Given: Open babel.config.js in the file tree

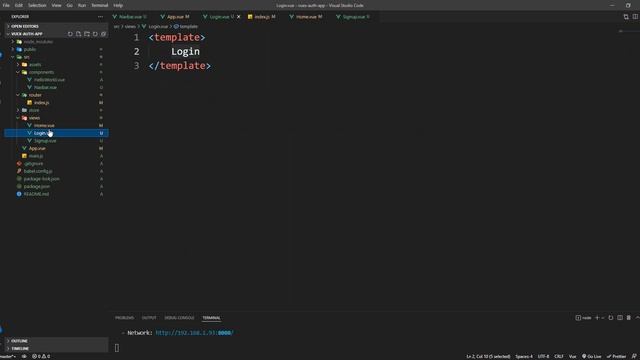Looking at the screenshot, I should 56,171.
